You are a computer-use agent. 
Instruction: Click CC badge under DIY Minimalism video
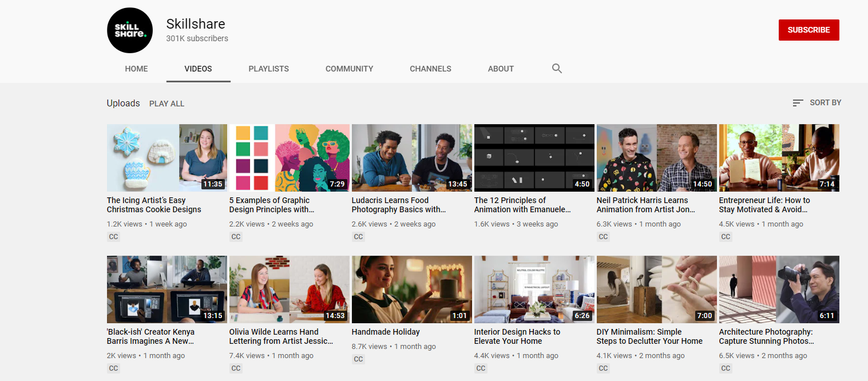(x=603, y=368)
